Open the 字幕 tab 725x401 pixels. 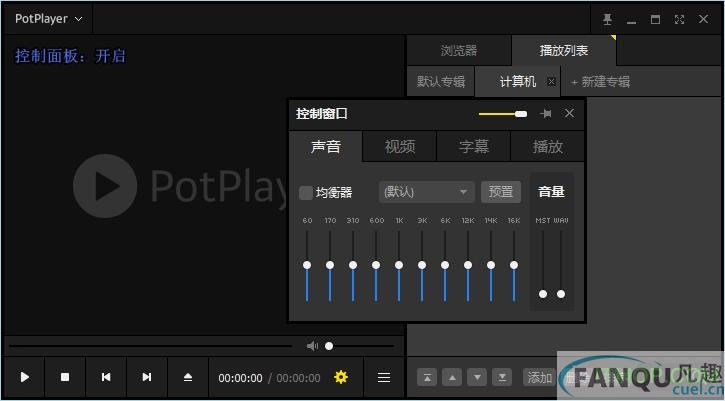coord(474,147)
